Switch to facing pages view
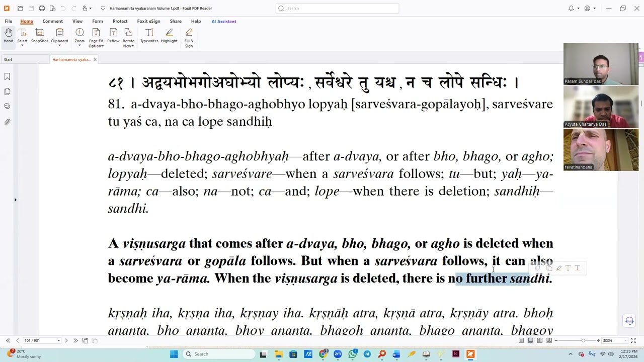This screenshot has width=644, height=362. pyautogui.click(x=540, y=340)
